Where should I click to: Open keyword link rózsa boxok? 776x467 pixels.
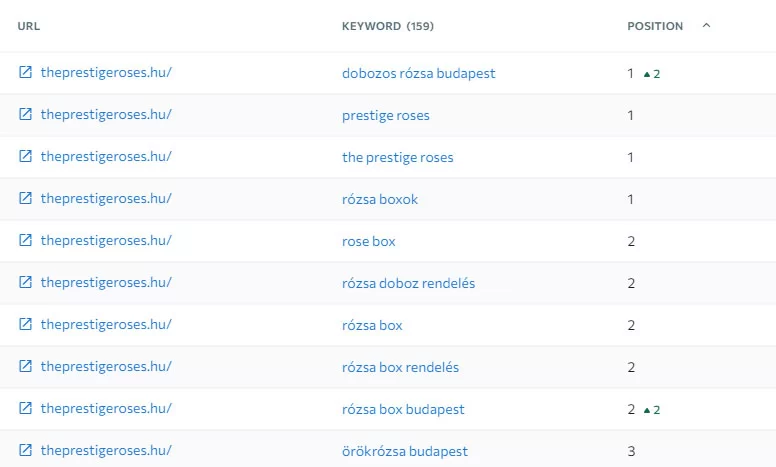click(380, 199)
